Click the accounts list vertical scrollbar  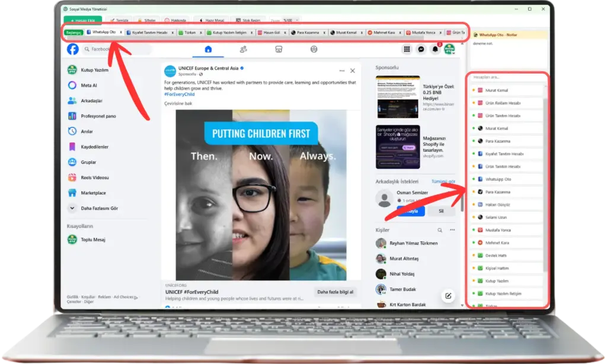pos(545,185)
